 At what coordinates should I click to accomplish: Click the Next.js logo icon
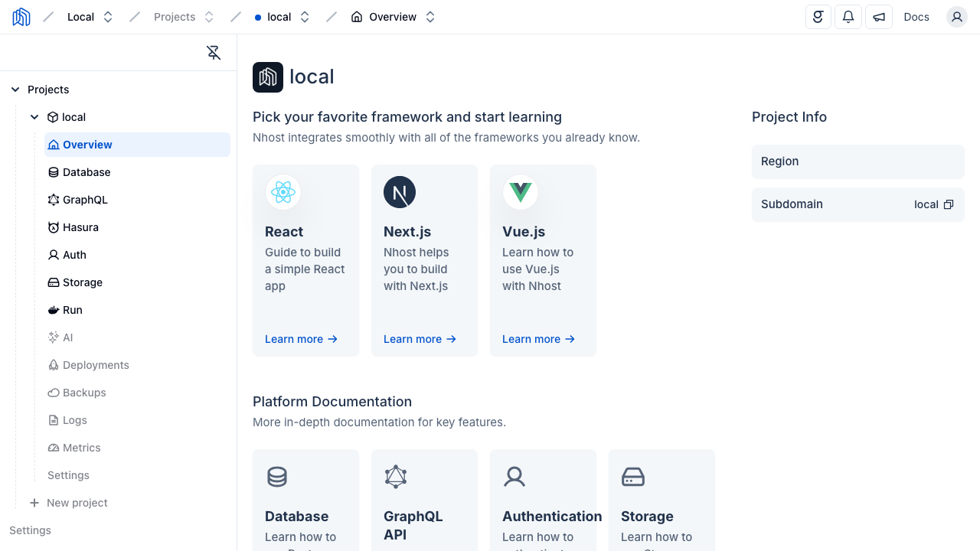point(400,192)
